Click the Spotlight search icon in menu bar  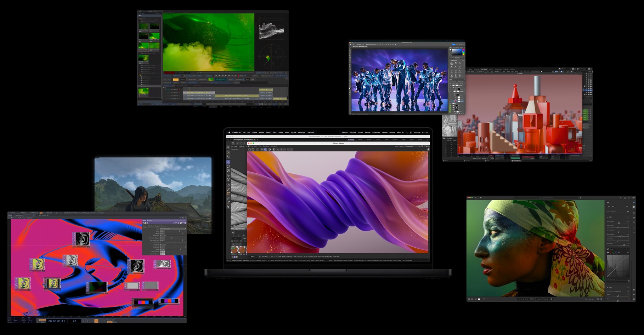(407, 132)
